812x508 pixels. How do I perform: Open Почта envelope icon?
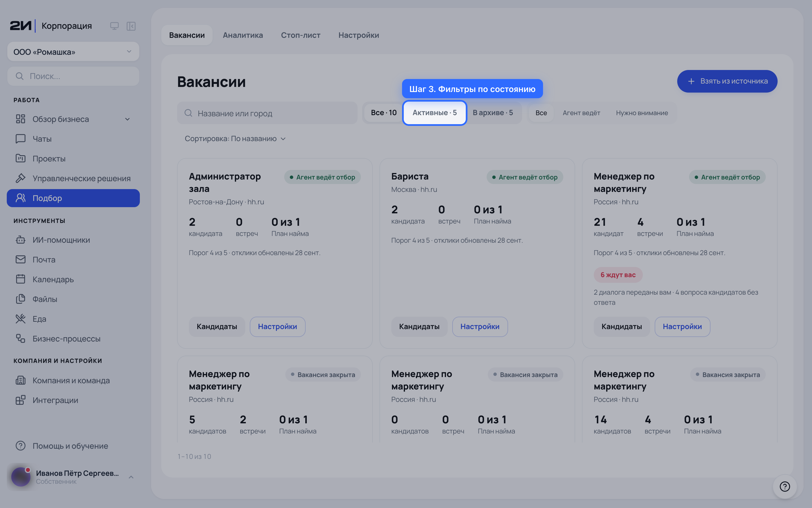[x=21, y=259]
